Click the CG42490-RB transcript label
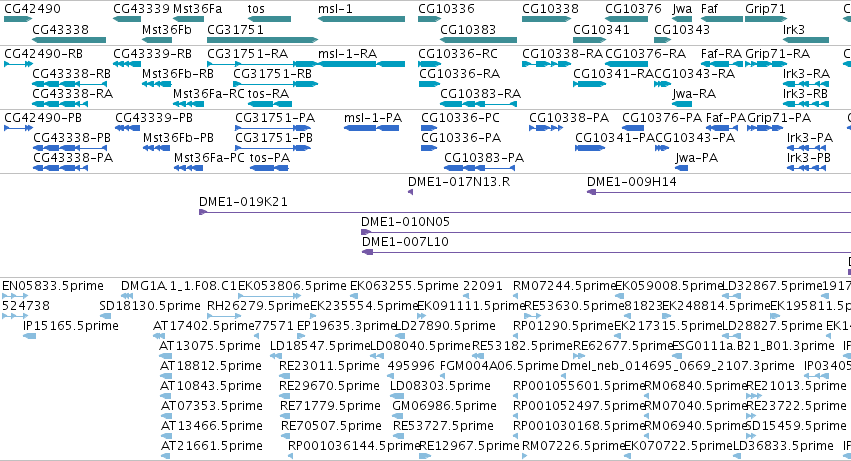Viewport: 851px width, 461px height. [43, 54]
